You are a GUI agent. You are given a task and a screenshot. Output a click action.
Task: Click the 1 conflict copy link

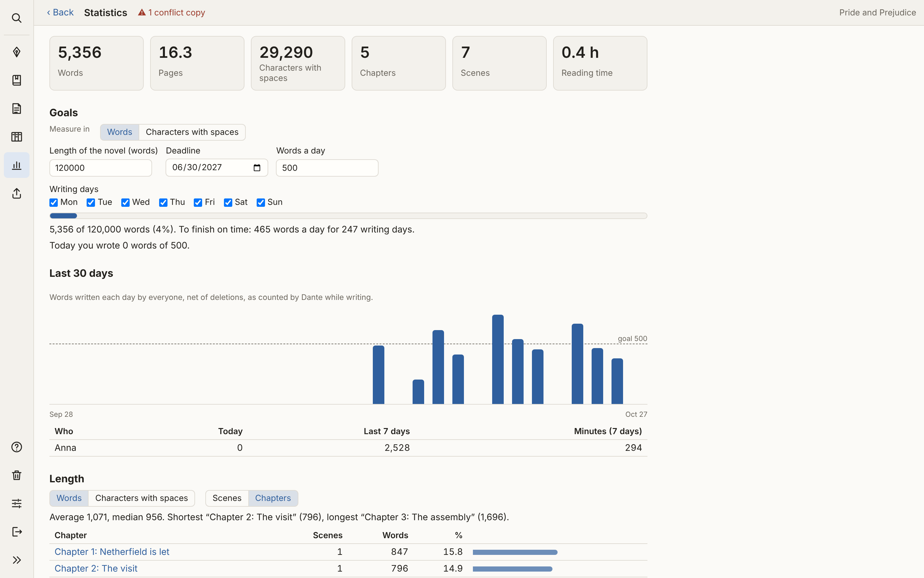171,13
